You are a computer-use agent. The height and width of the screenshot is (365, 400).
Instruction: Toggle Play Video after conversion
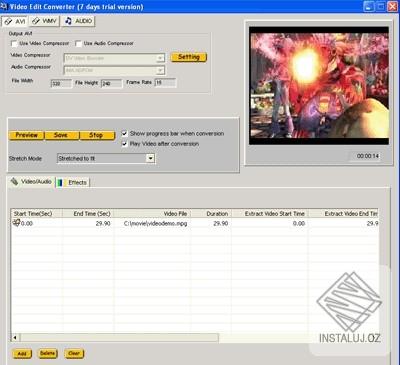124,144
